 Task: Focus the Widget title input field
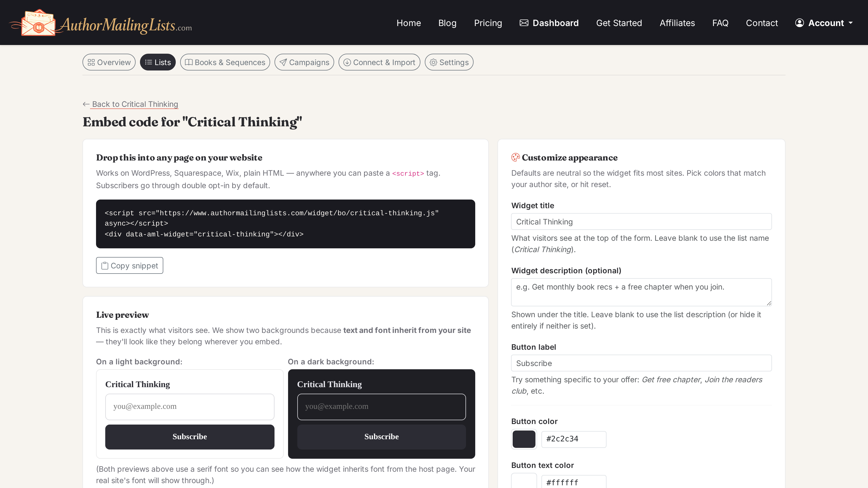641,221
